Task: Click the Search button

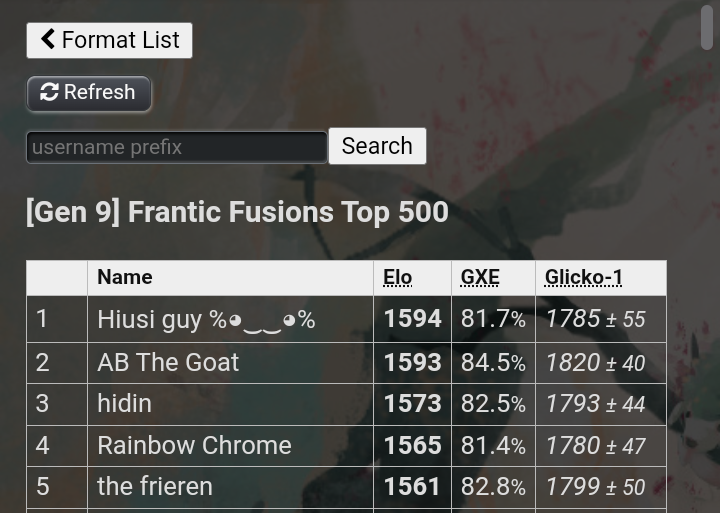Action: coord(377,146)
